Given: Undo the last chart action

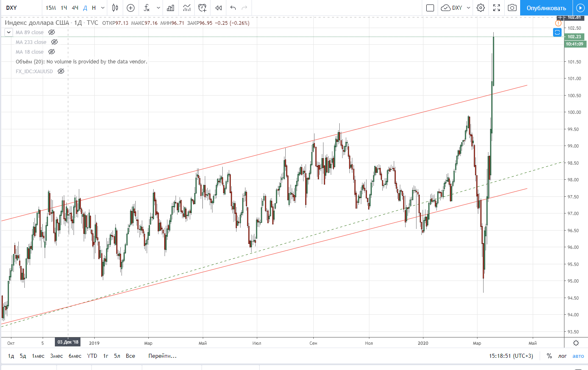Looking at the screenshot, I should [x=233, y=8].
